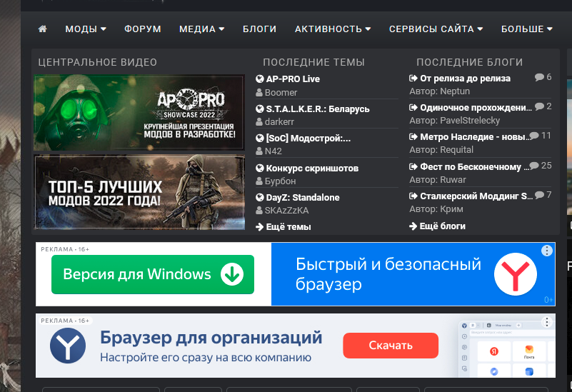572x392 pixels.
Task: Open blog Одиночное прохождени…
Action: coord(476,108)
